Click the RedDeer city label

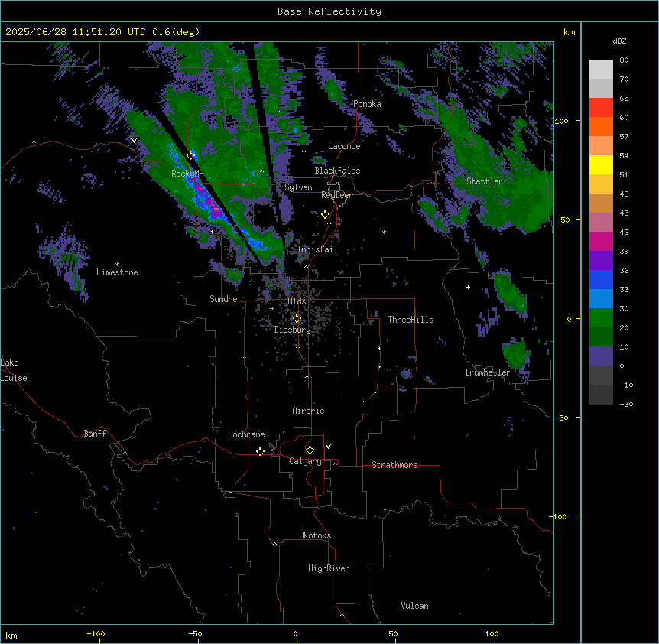tap(336, 195)
